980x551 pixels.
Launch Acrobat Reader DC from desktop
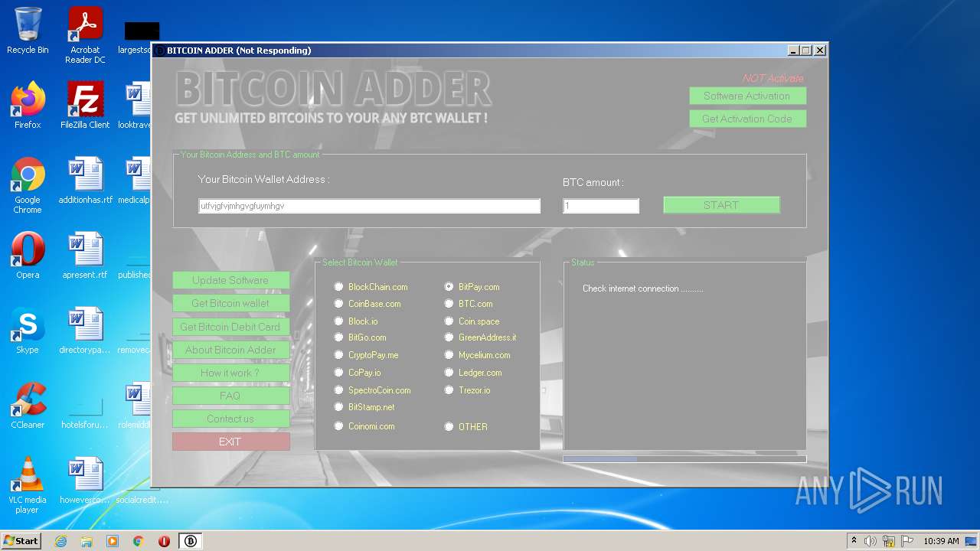(85, 35)
